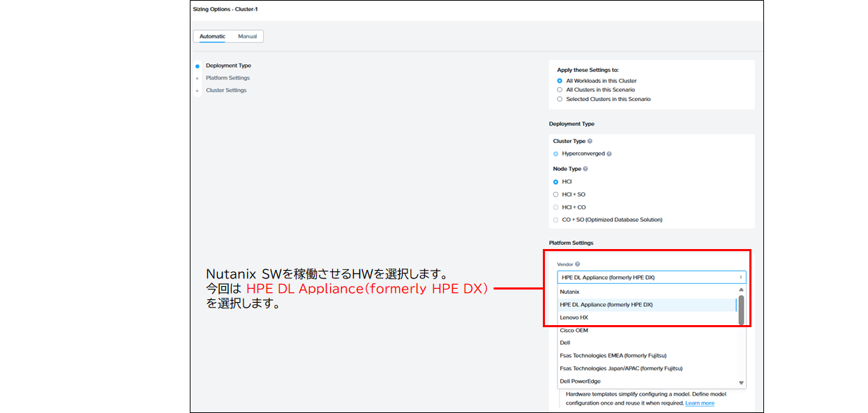This screenshot has width=868, height=413.
Task: Click the help icon next to Cluster Type
Action: pos(590,141)
